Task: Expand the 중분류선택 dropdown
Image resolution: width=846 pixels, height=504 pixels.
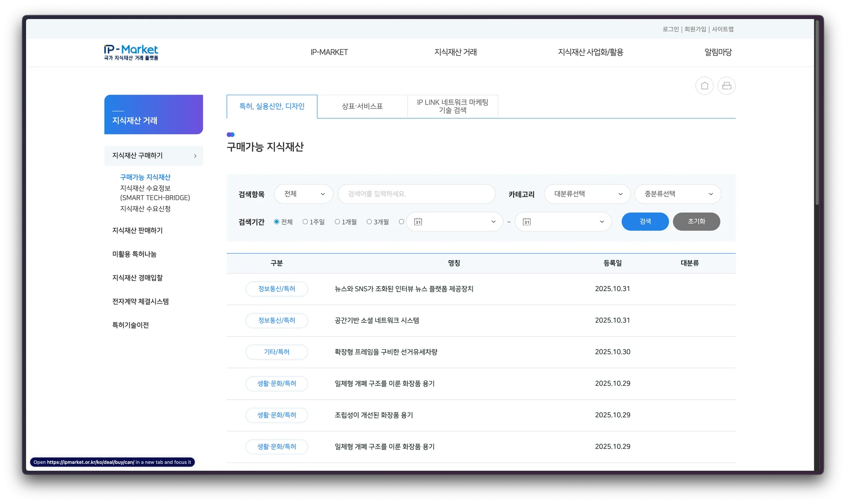Action: pyautogui.click(x=677, y=194)
